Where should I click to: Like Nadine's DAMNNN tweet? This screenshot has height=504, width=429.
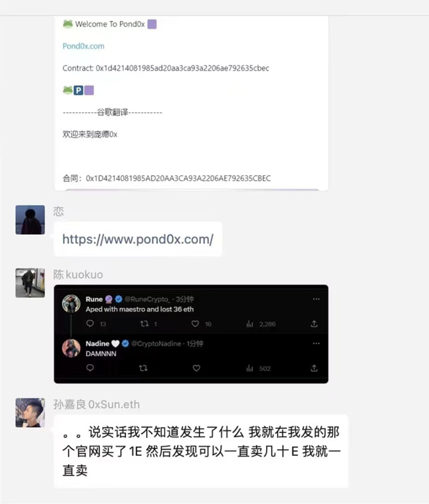click(196, 368)
